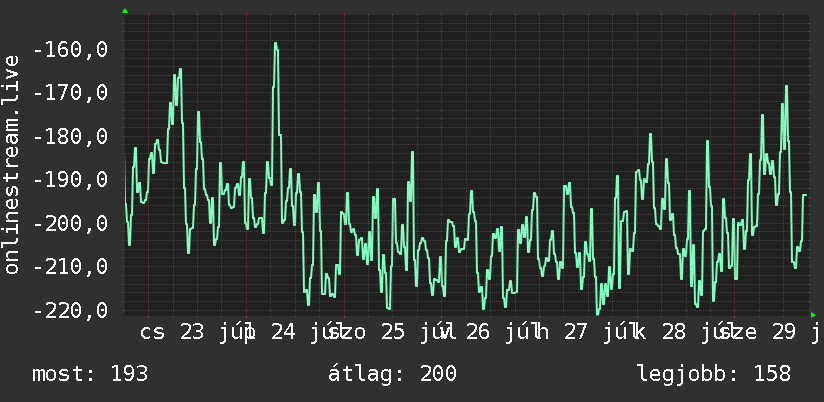Click the 'átlag: 200' average value text
824x402 pixels.
392,374
